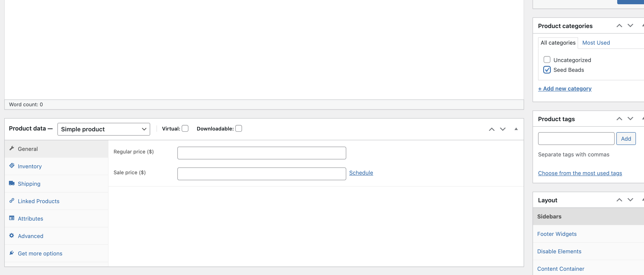This screenshot has height=275, width=644.
Task: Open Get more options tab
Action: click(56, 254)
